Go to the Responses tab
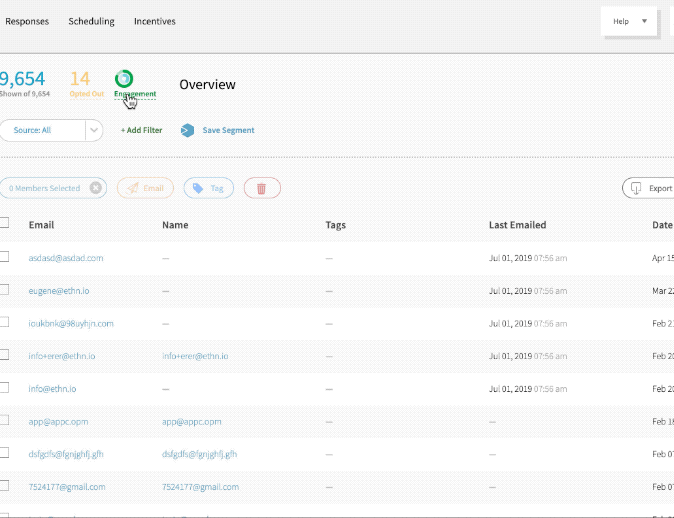Image resolution: width=674 pixels, height=518 pixels. (x=27, y=21)
